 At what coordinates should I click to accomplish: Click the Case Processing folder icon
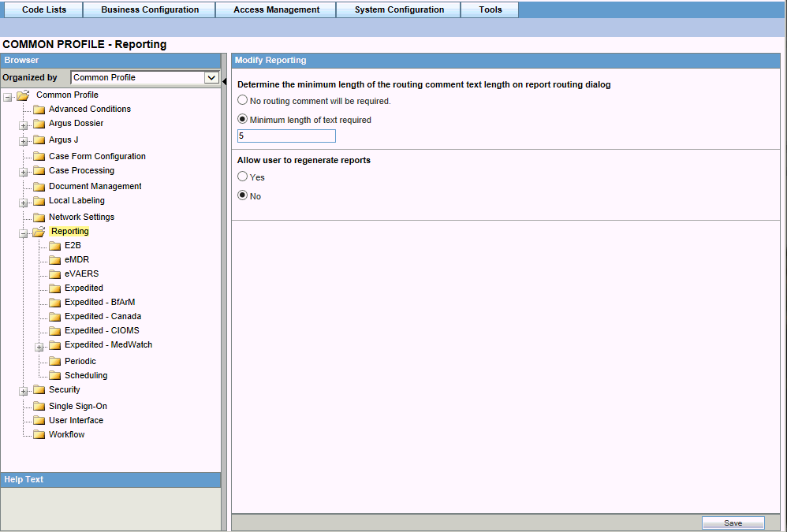(x=39, y=171)
